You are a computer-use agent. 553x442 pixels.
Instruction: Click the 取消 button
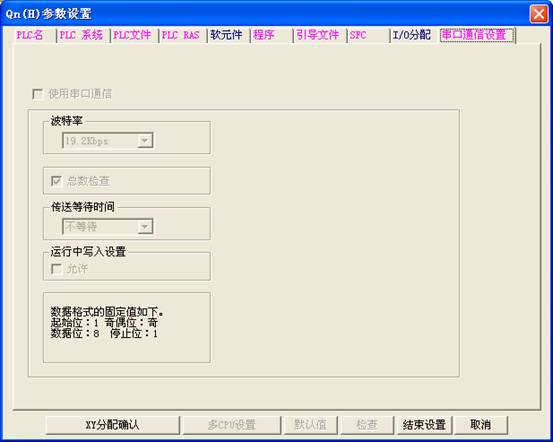(x=481, y=425)
